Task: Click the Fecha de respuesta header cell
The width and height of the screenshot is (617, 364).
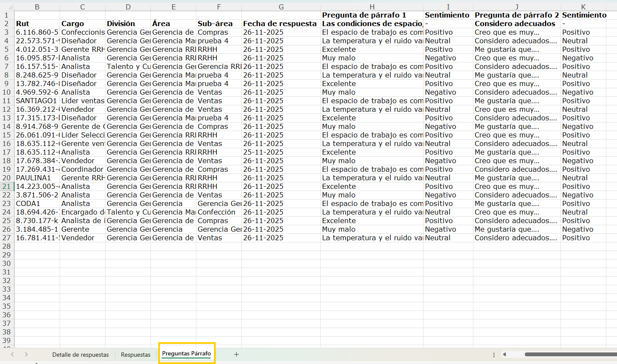Action: click(x=280, y=24)
